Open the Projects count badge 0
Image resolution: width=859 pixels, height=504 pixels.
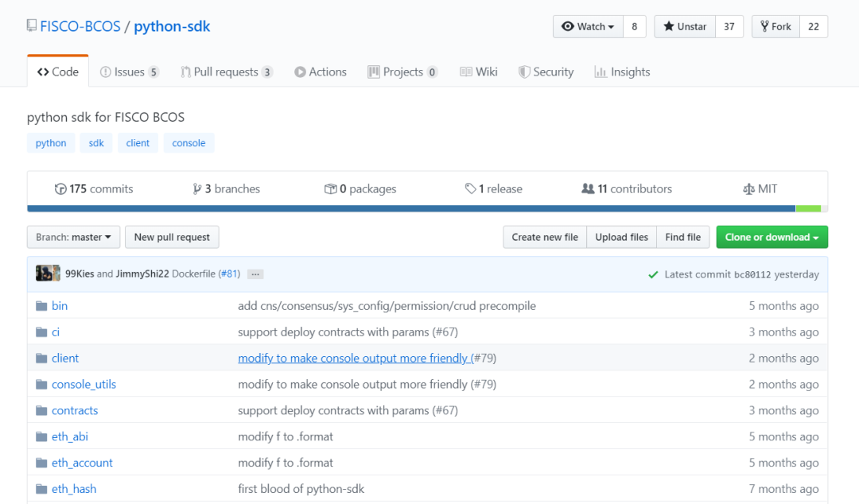click(432, 72)
